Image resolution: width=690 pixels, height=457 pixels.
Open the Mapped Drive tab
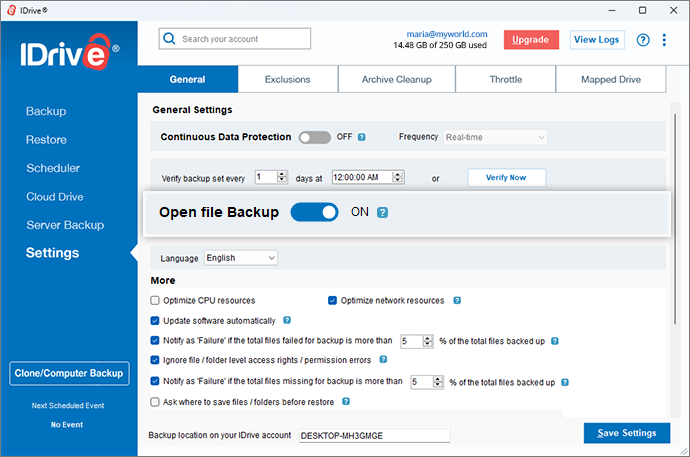click(x=611, y=80)
